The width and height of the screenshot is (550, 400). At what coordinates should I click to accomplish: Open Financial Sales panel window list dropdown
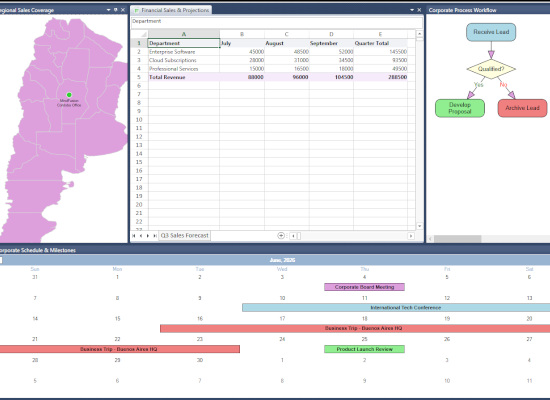412,10
